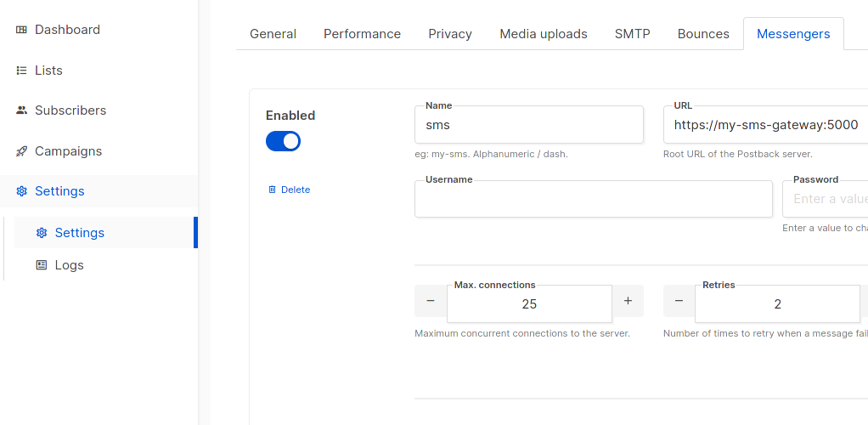The width and height of the screenshot is (868, 425).
Task: Increase Max. connections with plus button
Action: click(628, 301)
